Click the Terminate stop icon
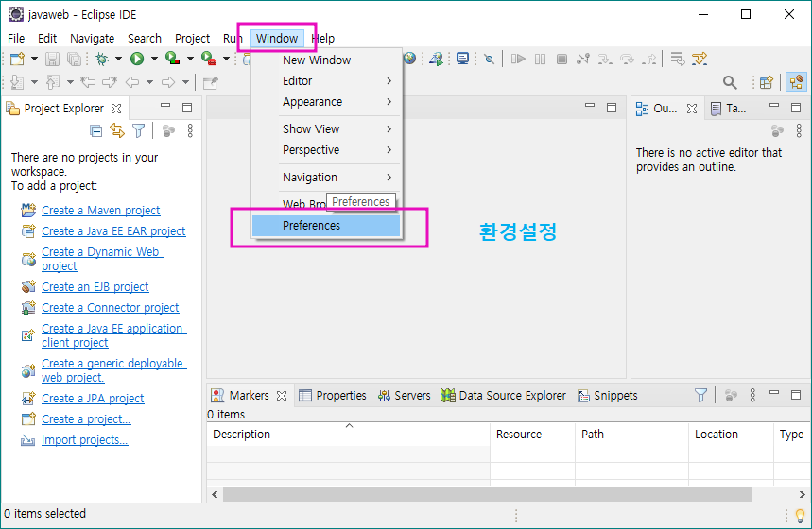The image size is (812, 529). point(561,59)
